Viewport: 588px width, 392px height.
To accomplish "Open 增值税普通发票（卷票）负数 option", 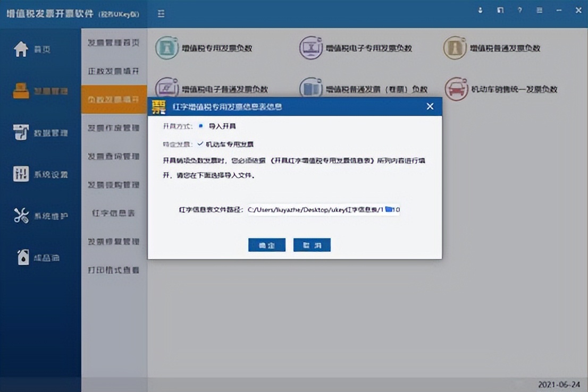I will pyautogui.click(x=363, y=90).
